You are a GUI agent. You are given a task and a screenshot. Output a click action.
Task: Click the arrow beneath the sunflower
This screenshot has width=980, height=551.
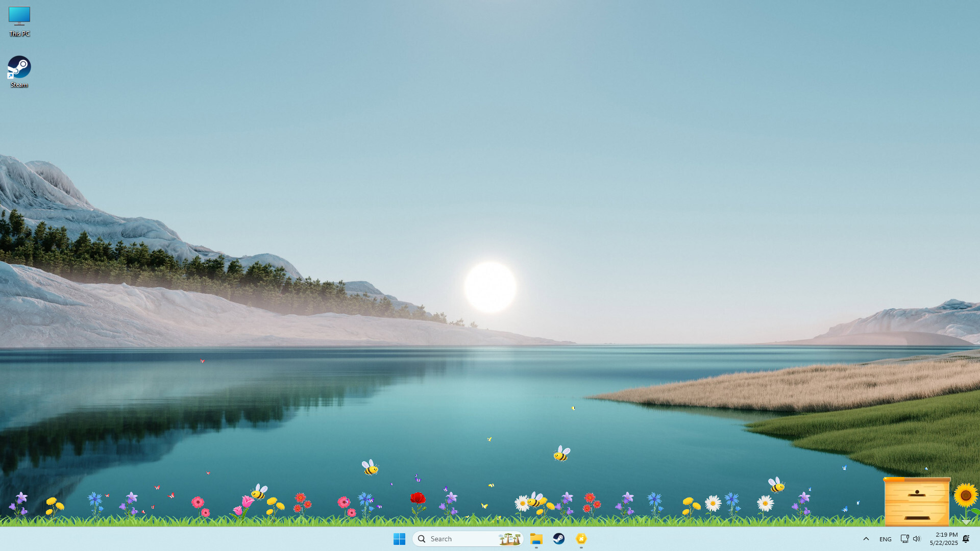(x=966, y=522)
